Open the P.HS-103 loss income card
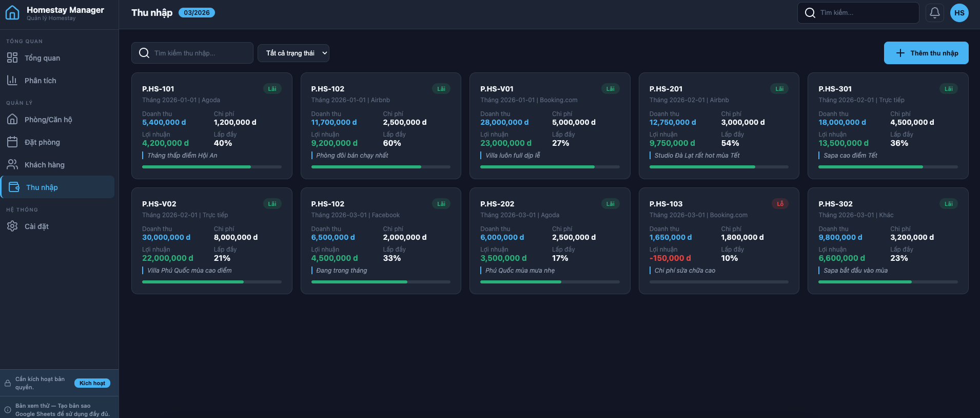The width and height of the screenshot is (980, 418). click(718, 240)
